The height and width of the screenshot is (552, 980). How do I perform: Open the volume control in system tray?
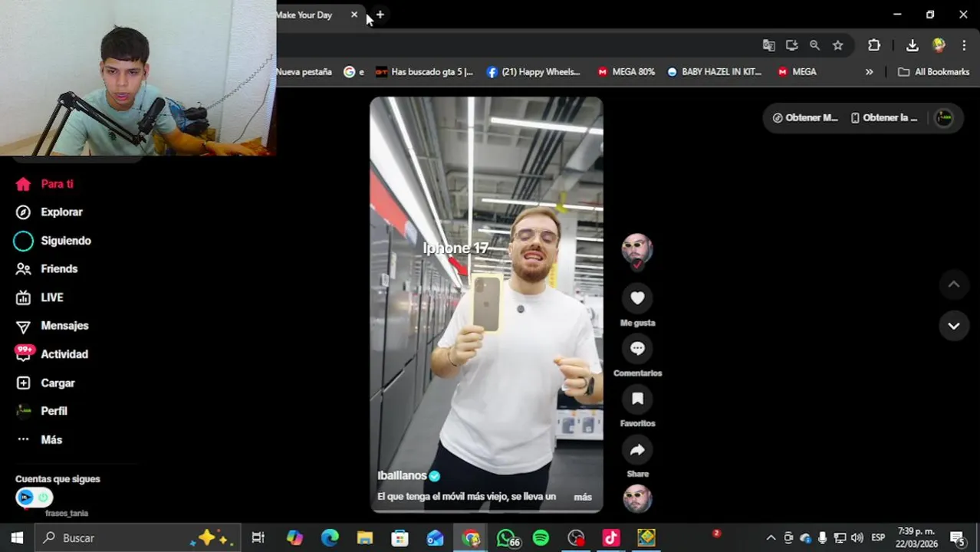[857, 537]
